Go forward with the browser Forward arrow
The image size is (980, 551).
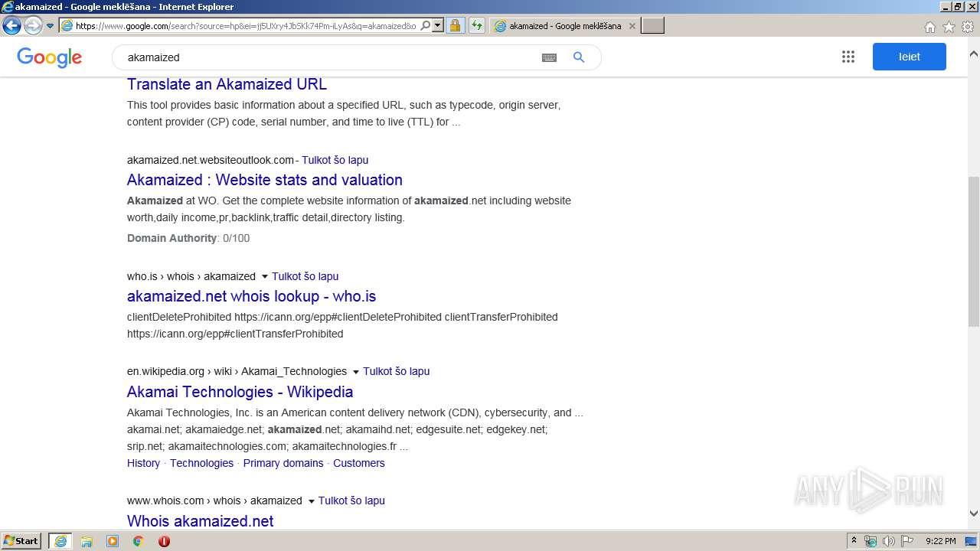click(33, 25)
